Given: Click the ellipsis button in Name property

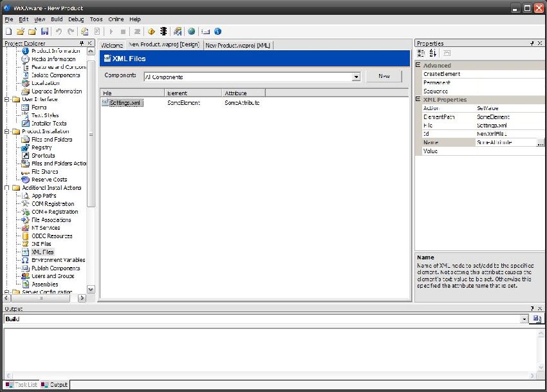Looking at the screenshot, I should (540, 142).
